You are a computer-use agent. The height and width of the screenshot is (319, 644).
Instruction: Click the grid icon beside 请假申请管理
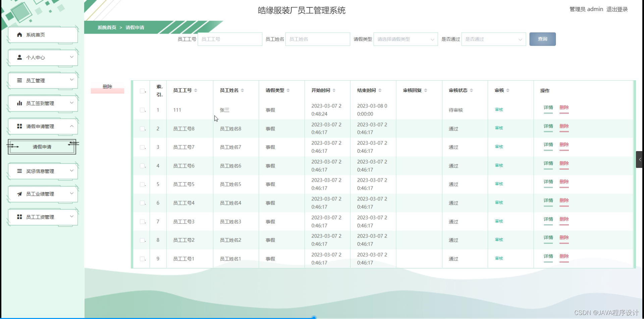pyautogui.click(x=19, y=126)
